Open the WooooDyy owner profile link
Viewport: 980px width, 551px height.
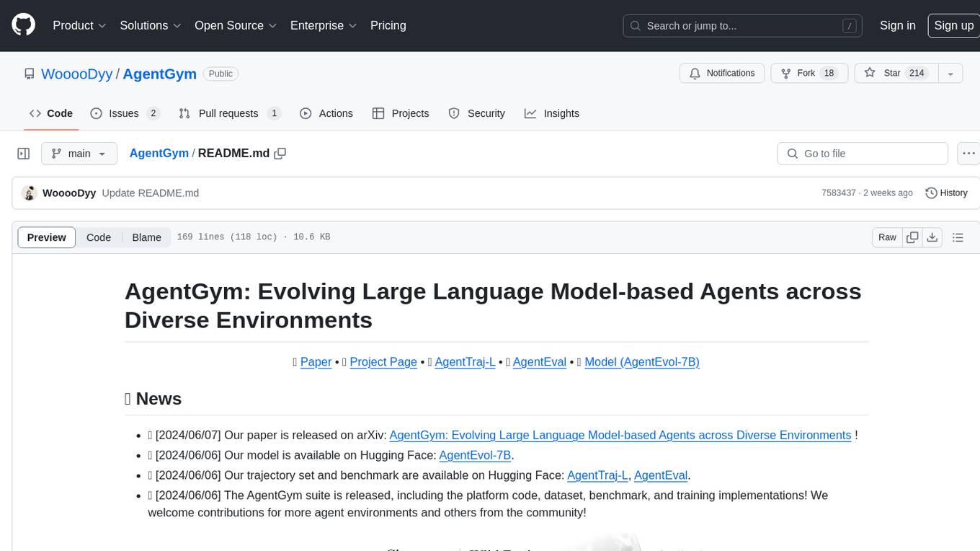pyautogui.click(x=77, y=74)
